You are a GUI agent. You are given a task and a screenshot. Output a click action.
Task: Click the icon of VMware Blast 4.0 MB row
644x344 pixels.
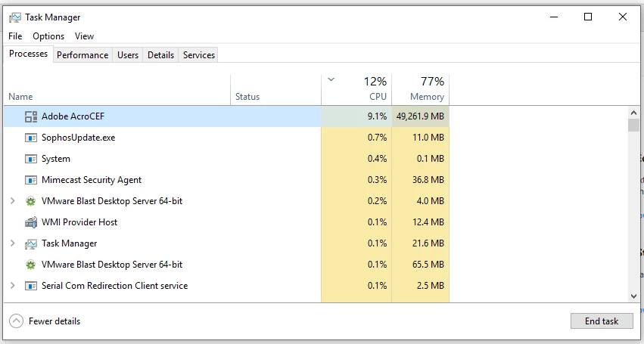[31, 201]
